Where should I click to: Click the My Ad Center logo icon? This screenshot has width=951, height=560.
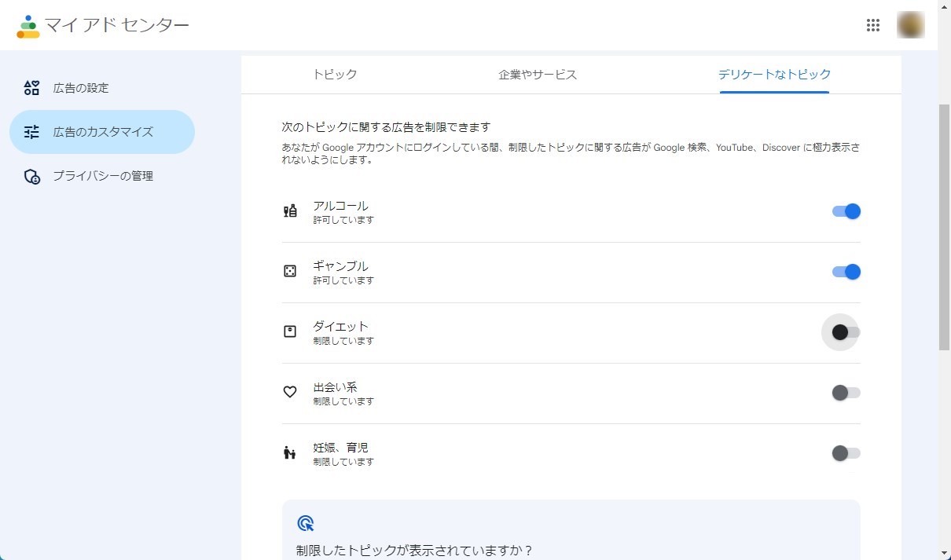point(28,26)
